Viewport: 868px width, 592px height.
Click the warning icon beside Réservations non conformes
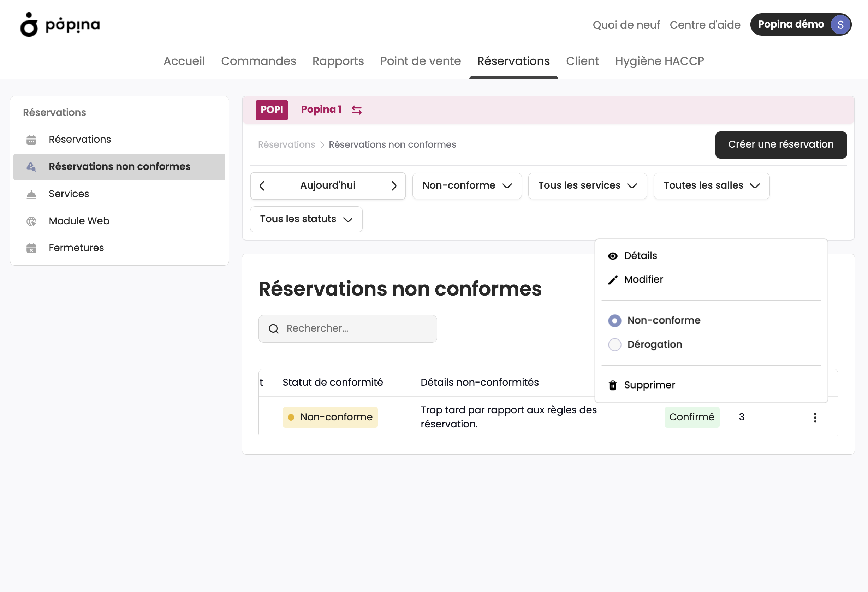(x=31, y=167)
